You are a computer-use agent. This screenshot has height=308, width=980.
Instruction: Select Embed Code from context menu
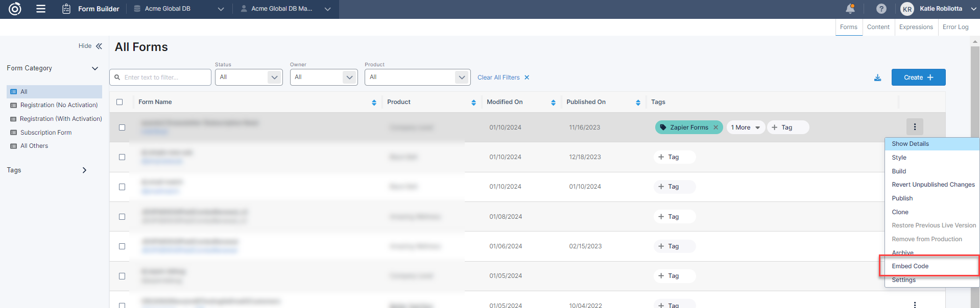pyautogui.click(x=910, y=266)
